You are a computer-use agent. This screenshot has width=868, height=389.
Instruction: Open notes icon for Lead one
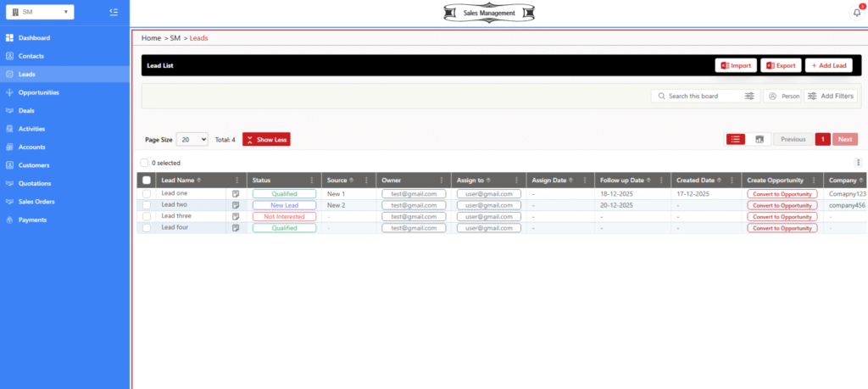(236, 194)
